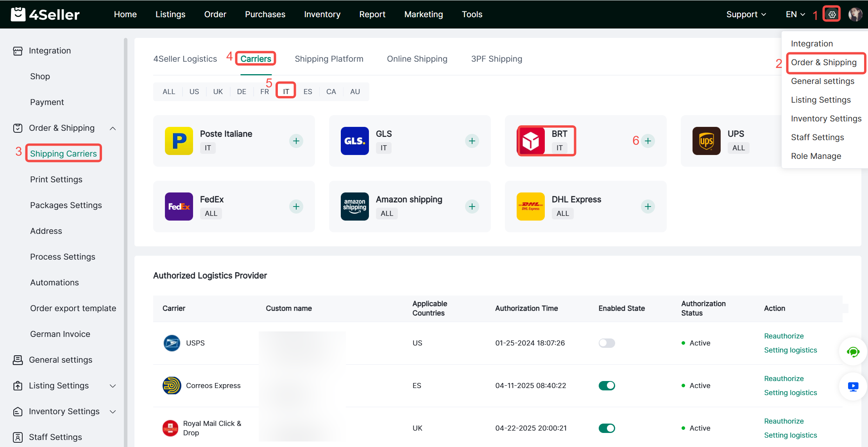This screenshot has height=447, width=868.
Task: Click the blue video tutorial icon
Action: (x=853, y=387)
